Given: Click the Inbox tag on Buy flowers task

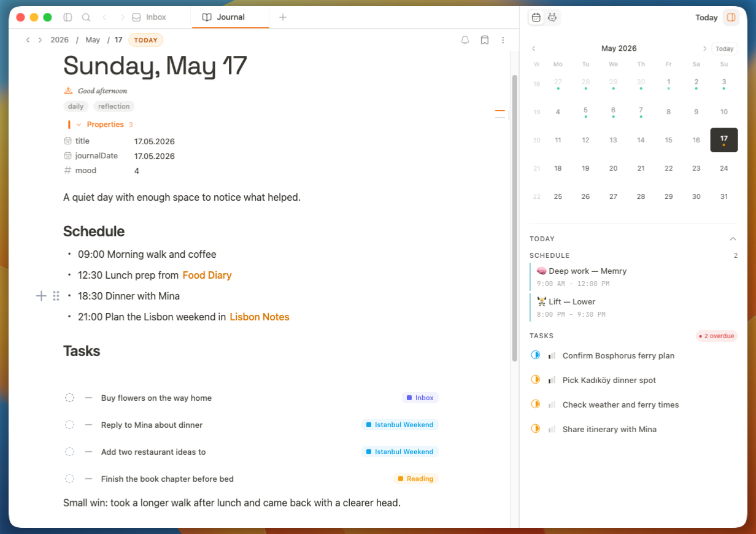Looking at the screenshot, I should tap(420, 398).
